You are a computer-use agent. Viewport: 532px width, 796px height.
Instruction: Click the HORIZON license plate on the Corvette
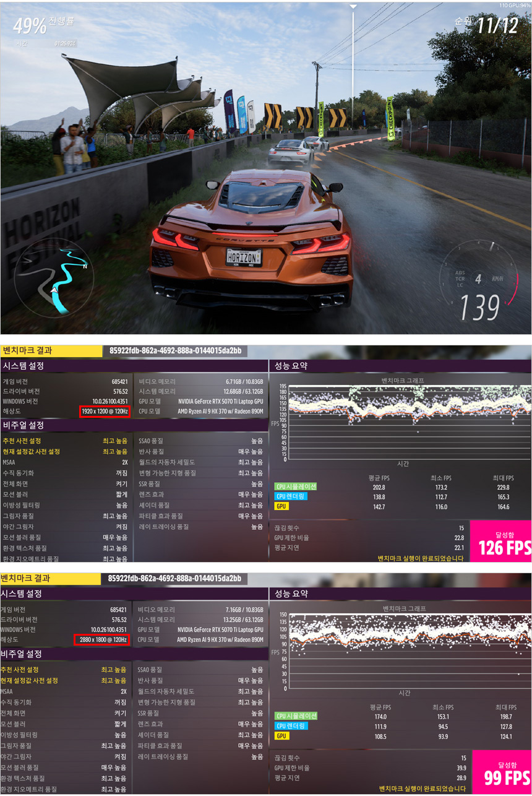[x=244, y=257]
